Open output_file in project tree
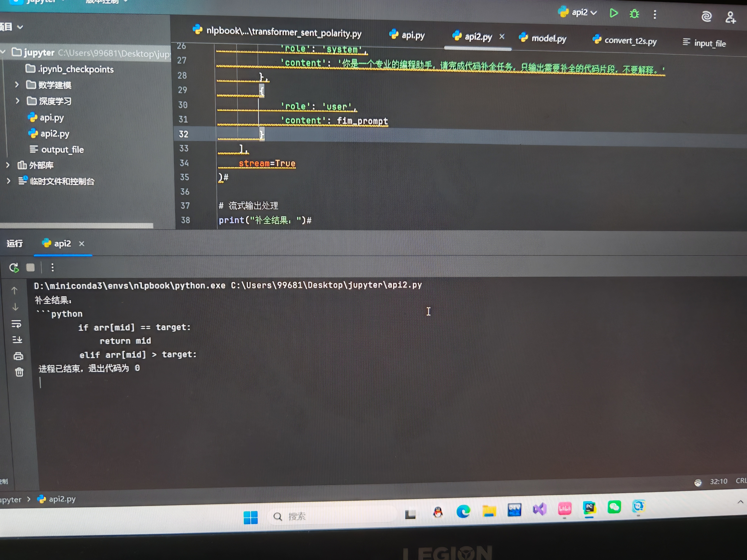The width and height of the screenshot is (747, 560). (62, 149)
